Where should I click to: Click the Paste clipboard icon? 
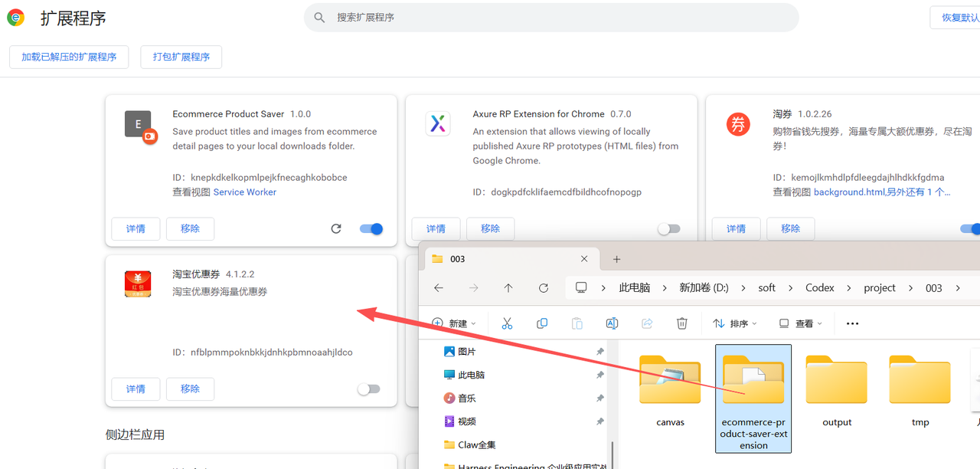click(x=577, y=323)
